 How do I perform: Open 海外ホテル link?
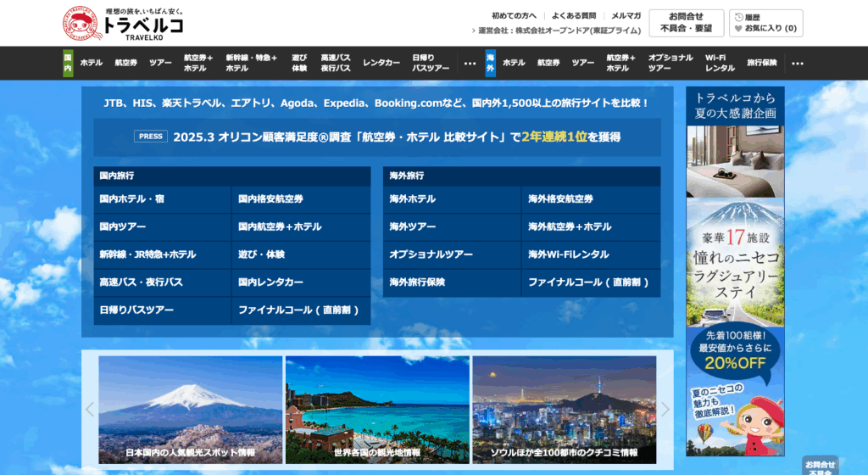(x=452, y=199)
